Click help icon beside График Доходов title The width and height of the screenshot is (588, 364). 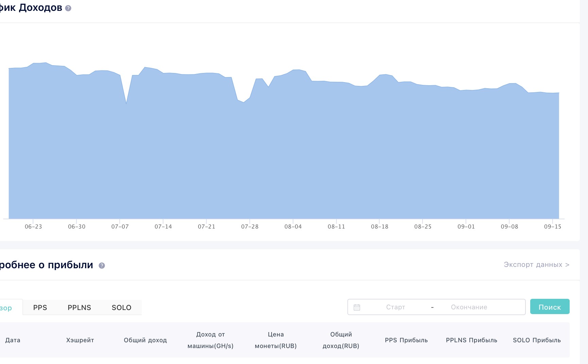click(68, 8)
